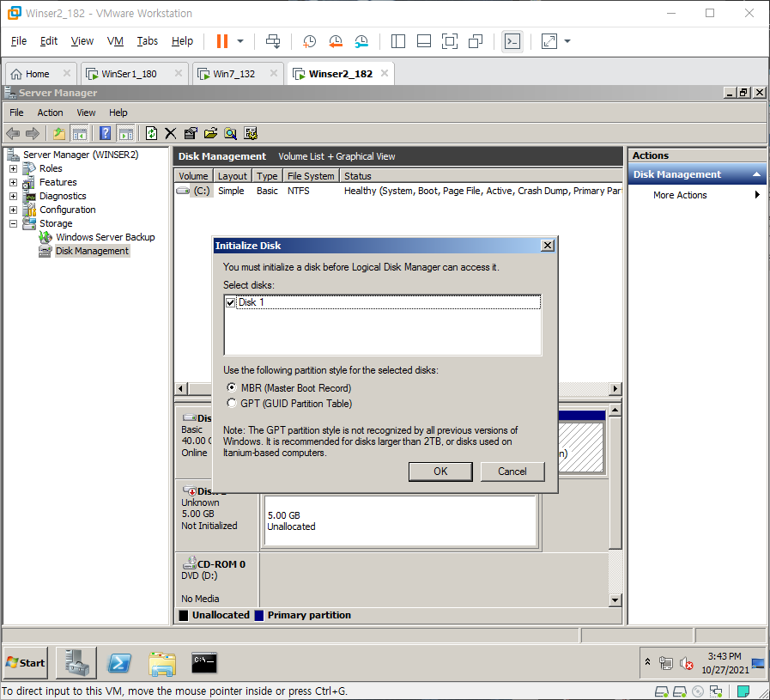Open help via the blue question-mark icon
This screenshot has width=770, height=700.
click(105, 133)
